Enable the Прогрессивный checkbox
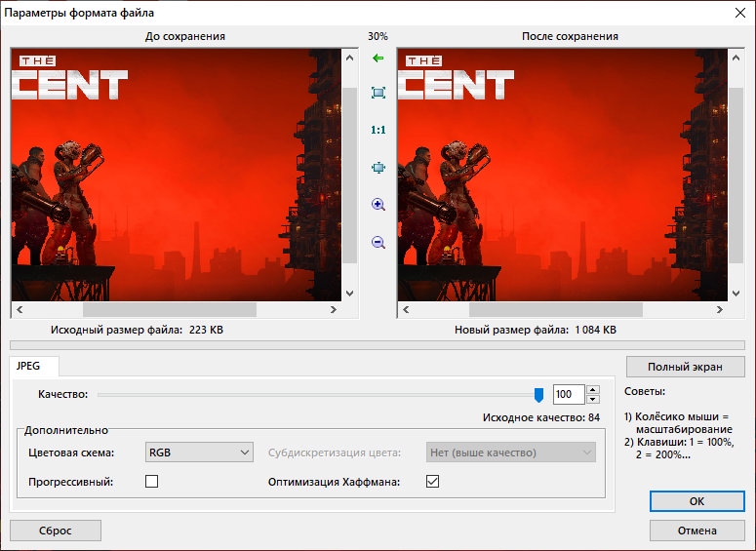This screenshot has width=756, height=551. (x=151, y=481)
